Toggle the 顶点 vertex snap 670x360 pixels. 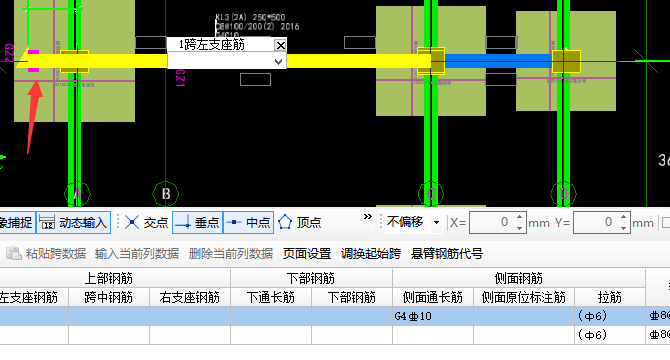[300, 222]
